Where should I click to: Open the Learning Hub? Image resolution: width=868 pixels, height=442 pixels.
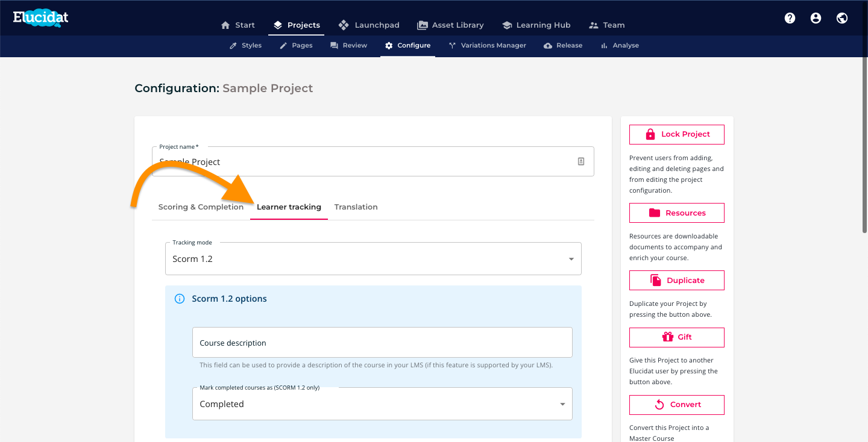tap(536, 25)
